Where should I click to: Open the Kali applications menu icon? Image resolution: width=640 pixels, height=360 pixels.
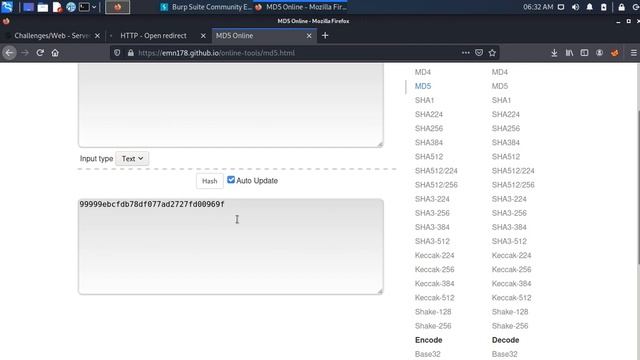[7, 7]
